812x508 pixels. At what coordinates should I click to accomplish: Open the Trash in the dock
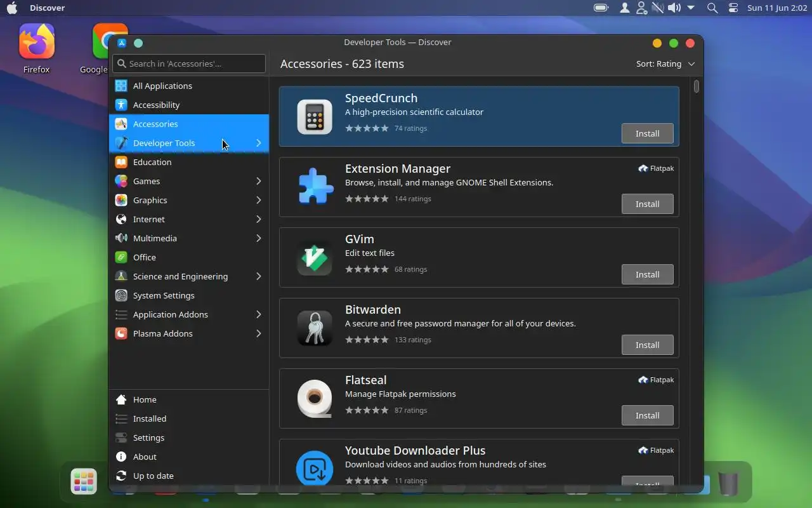click(x=728, y=483)
